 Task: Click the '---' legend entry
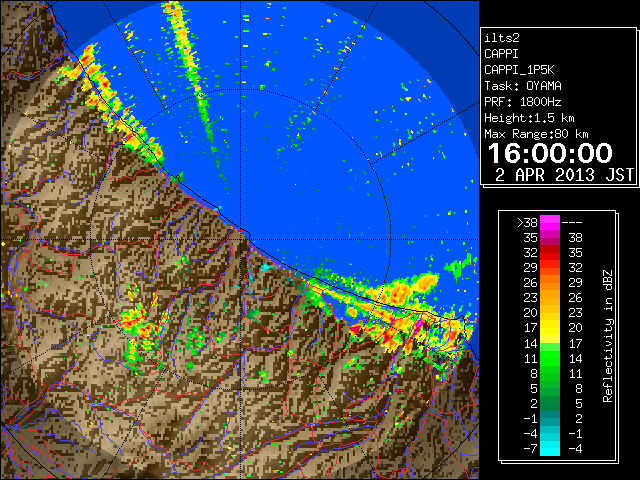[572, 223]
